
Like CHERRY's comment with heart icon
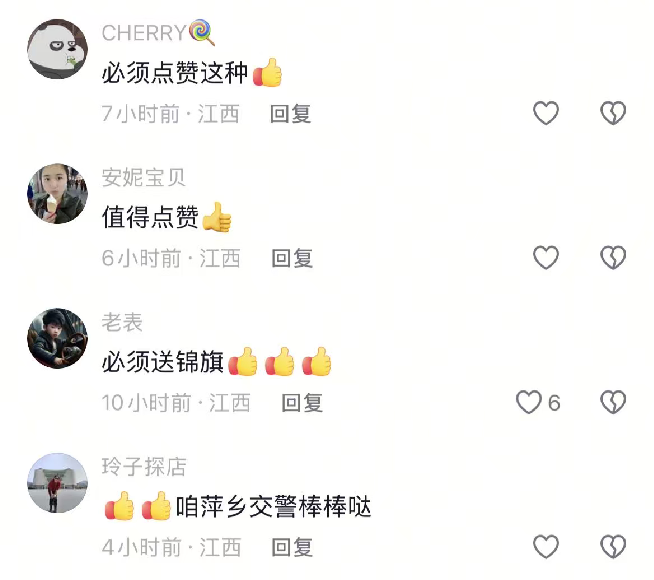click(546, 113)
